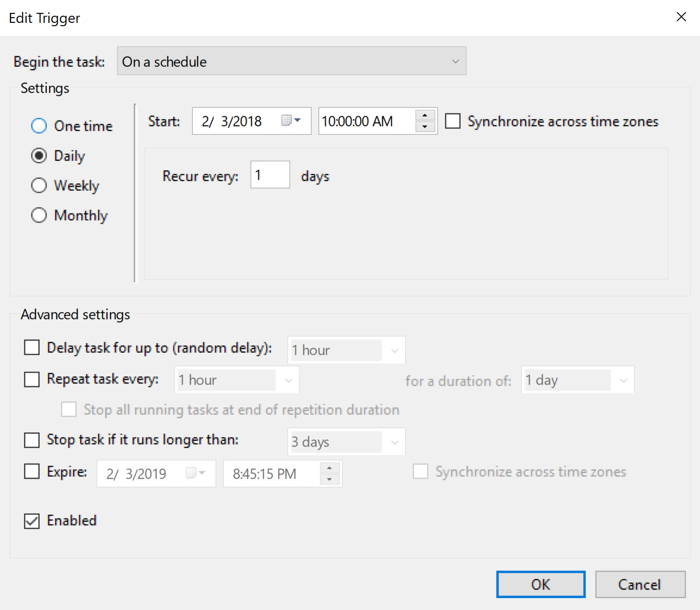
Task: Open the duration 1 day dropdown
Action: pos(577,380)
